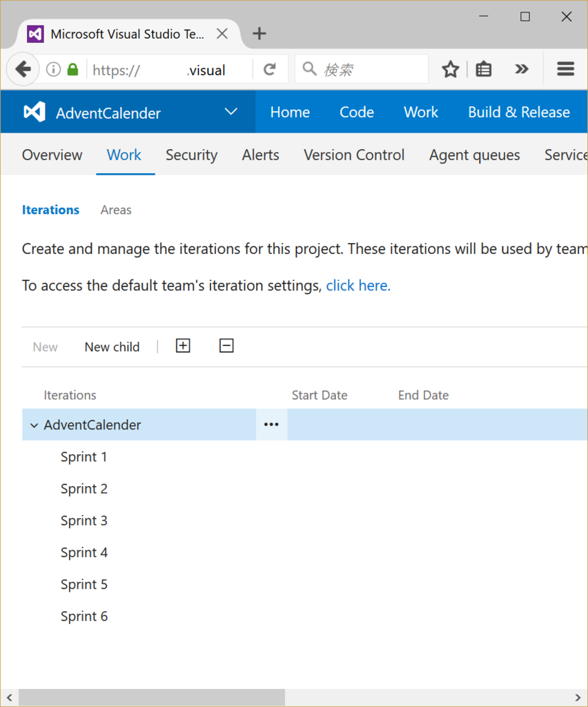Open a new browser tab with plus
588x707 pixels.
[259, 33]
